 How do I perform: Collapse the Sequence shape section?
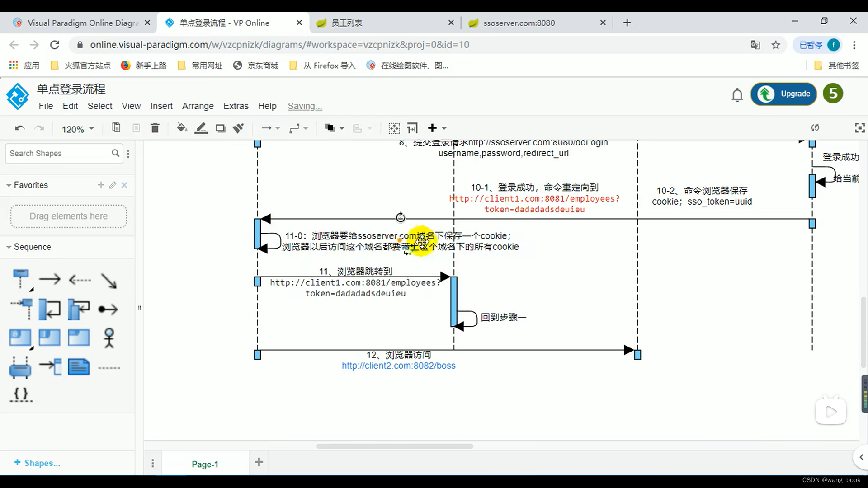[x=28, y=247]
